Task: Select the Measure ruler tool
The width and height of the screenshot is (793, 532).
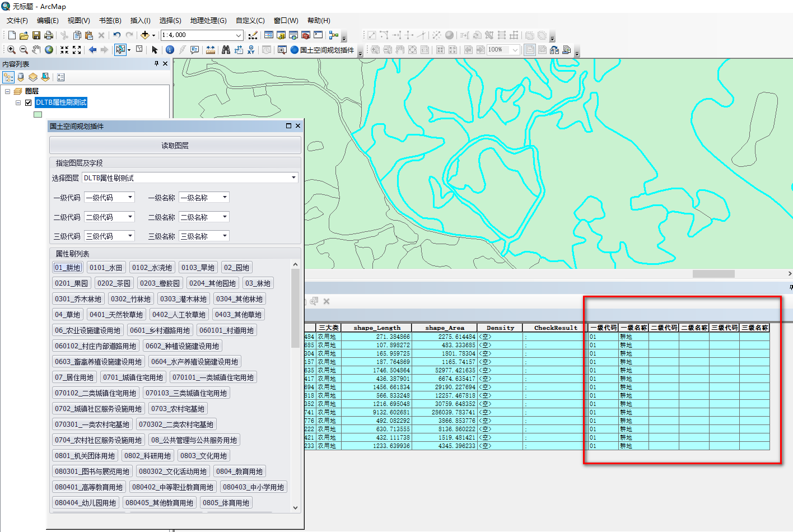Action: [x=211, y=50]
